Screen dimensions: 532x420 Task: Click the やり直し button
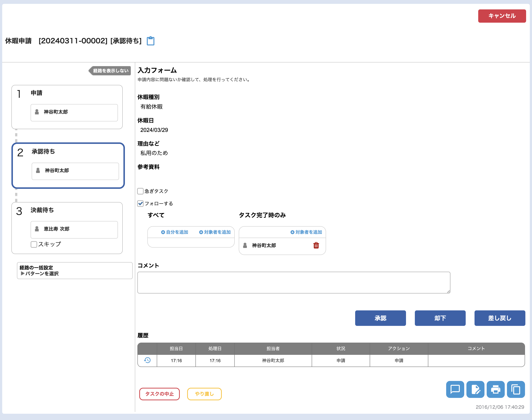[x=204, y=394]
